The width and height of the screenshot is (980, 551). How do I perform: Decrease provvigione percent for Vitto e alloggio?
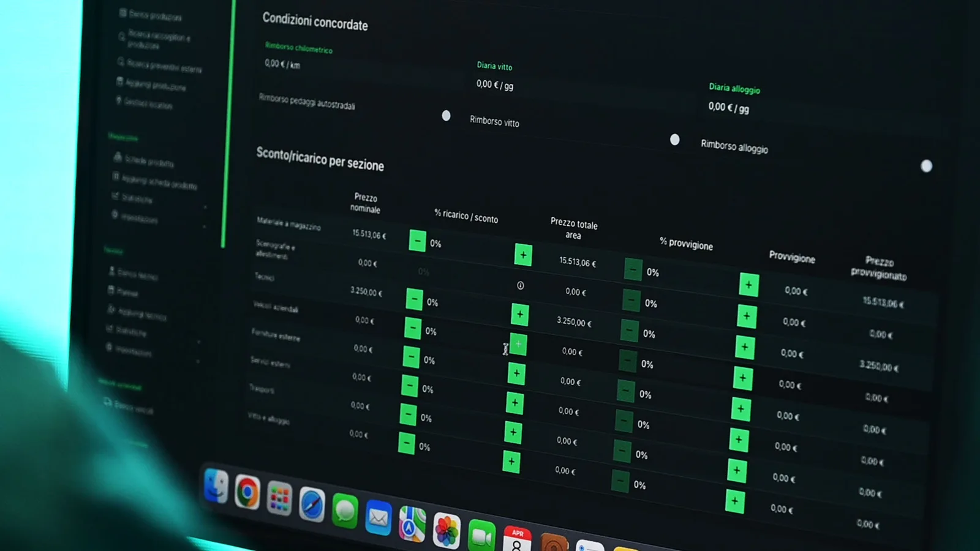coord(620,482)
